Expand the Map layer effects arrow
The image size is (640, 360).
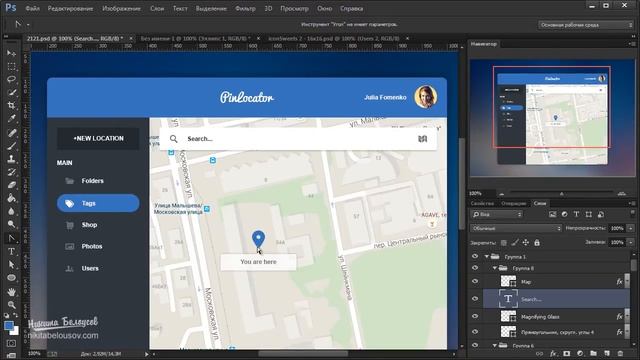pos(627,281)
